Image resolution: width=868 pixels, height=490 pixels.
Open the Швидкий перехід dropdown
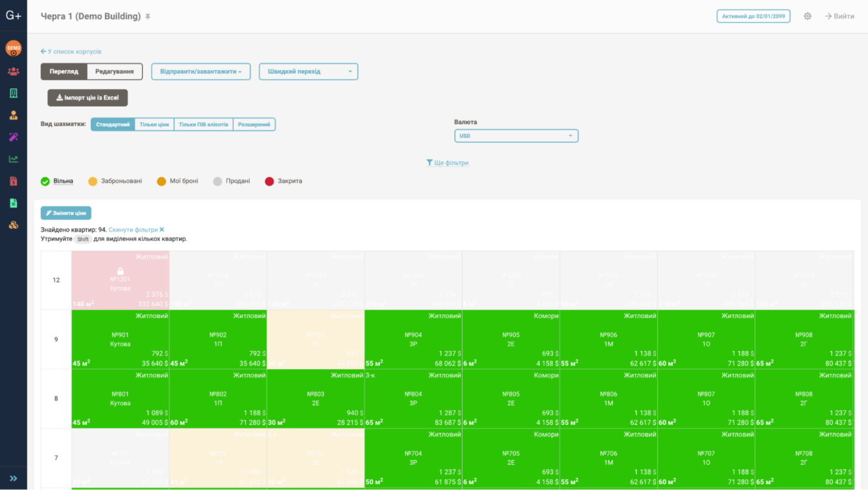pos(308,71)
